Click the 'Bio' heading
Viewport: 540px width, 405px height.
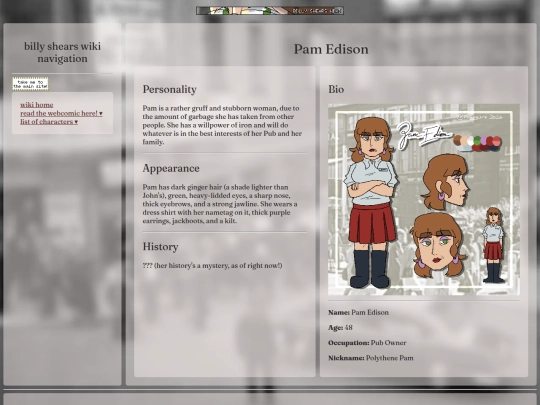[x=336, y=90]
